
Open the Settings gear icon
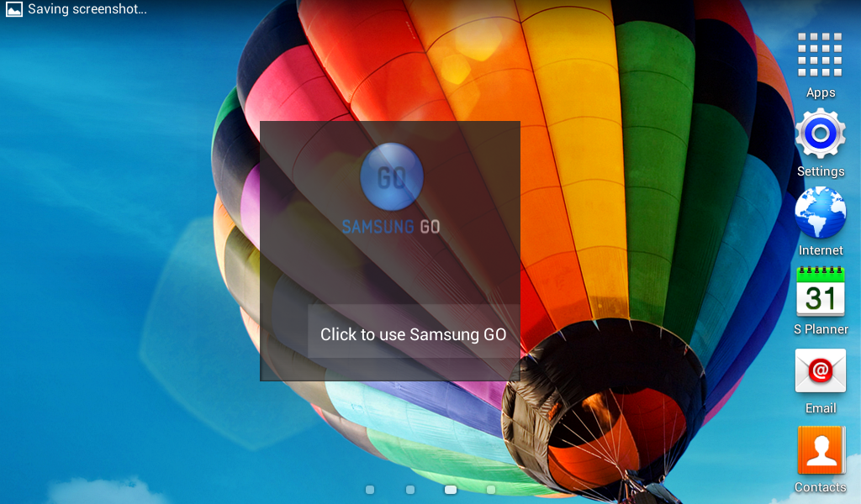click(820, 134)
